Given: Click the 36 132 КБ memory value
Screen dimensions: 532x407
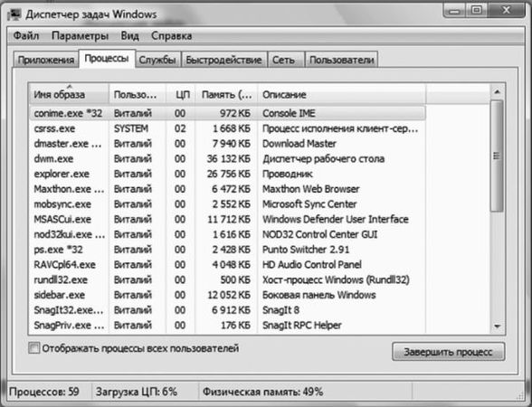Looking at the screenshot, I should click(228, 159).
